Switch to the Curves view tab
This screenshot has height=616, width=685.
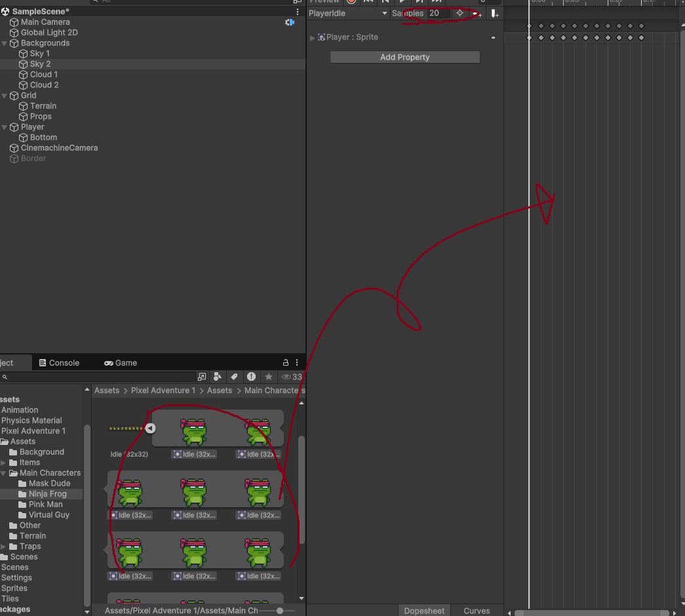(x=477, y=611)
